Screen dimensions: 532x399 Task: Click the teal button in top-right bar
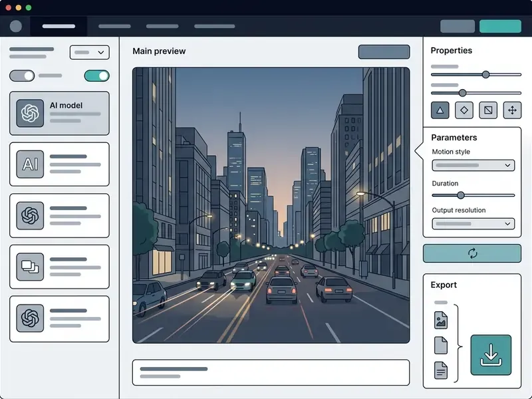(500, 26)
